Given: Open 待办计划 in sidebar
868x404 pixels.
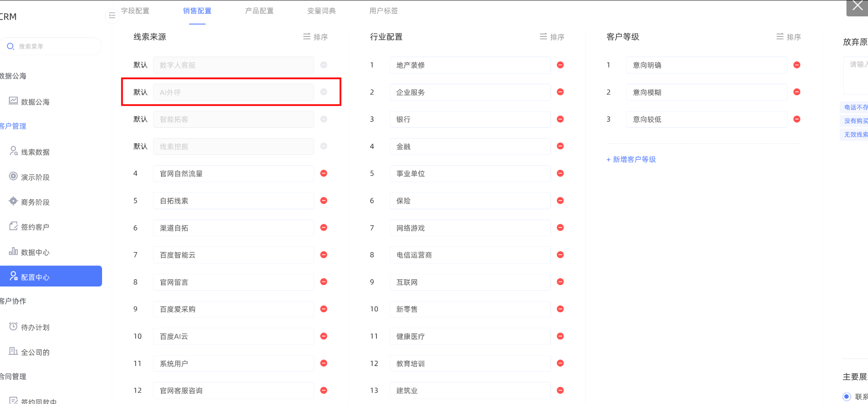Looking at the screenshot, I should [35, 327].
